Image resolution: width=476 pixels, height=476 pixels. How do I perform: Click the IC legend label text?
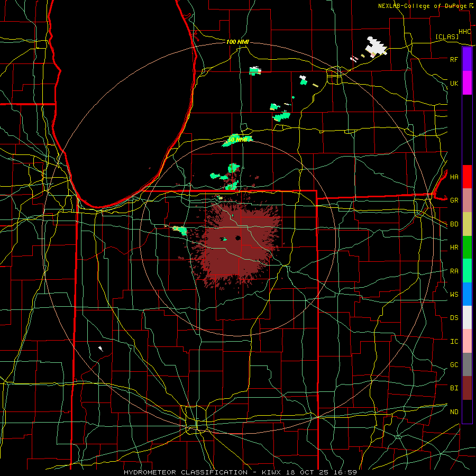coord(454,342)
